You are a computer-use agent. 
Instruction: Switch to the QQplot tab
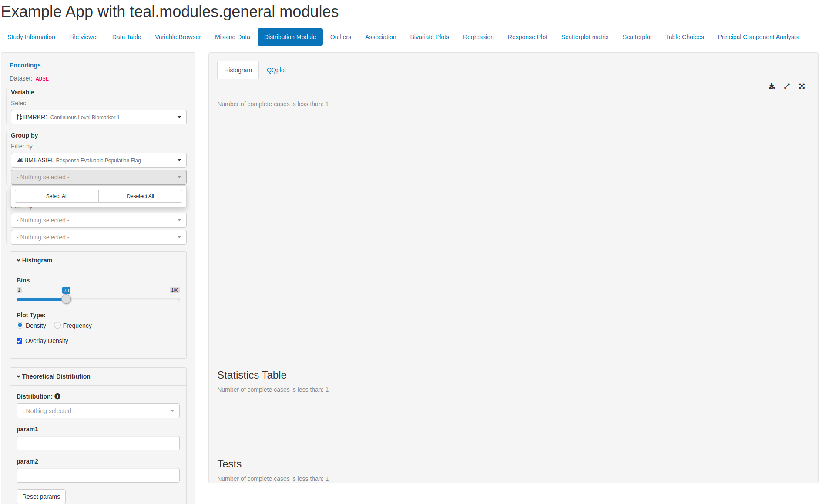point(276,70)
